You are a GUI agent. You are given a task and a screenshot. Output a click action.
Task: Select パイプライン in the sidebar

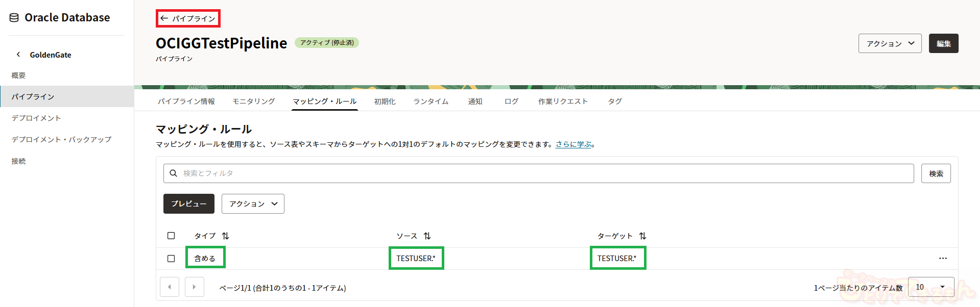tap(67, 96)
